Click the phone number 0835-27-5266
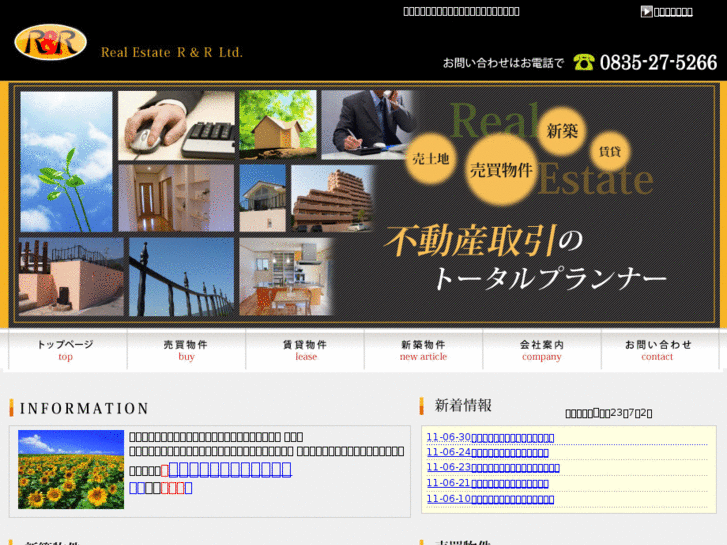This screenshot has height=545, width=727. 658,62
